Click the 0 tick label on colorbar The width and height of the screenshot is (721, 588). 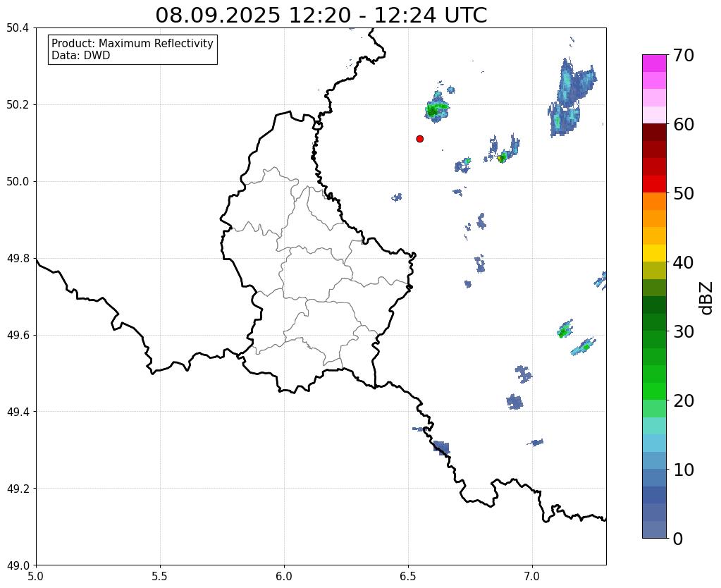pos(678,539)
